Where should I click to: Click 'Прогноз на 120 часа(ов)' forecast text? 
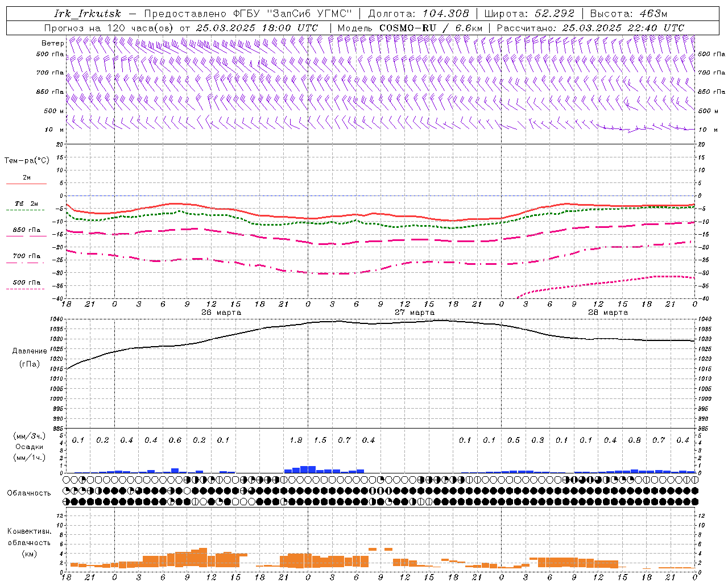tap(110, 28)
